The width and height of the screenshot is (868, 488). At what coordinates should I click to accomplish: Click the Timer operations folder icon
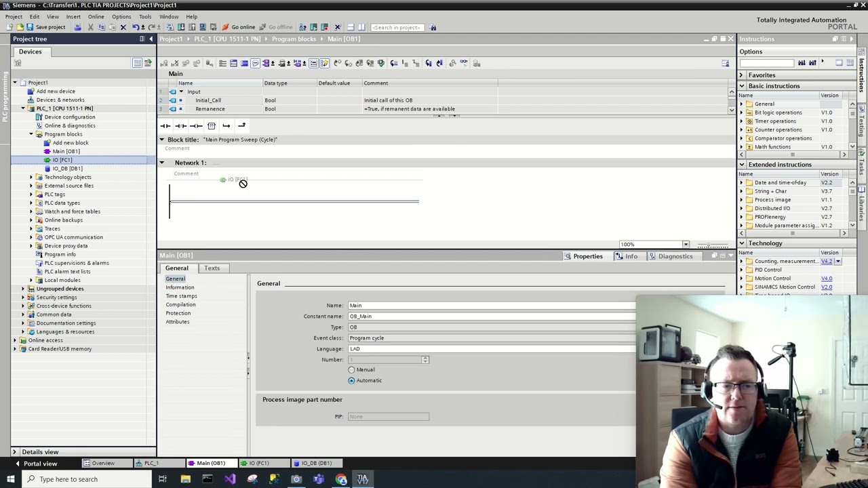pyautogui.click(x=749, y=121)
